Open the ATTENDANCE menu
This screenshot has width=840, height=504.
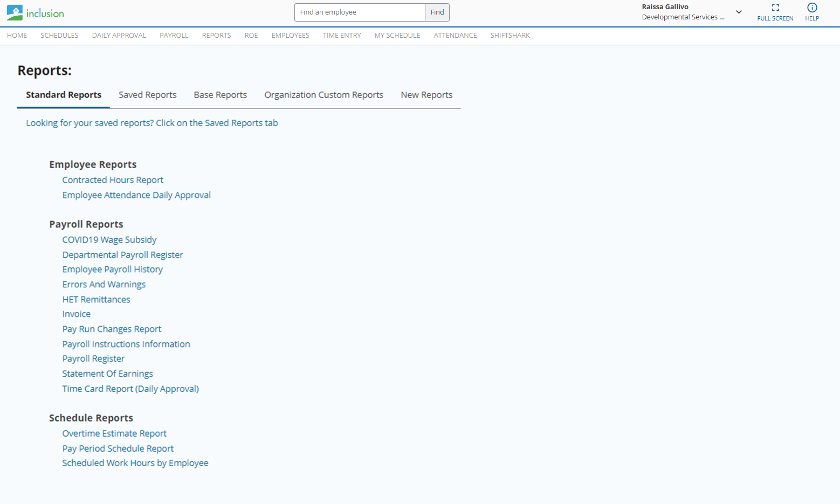[456, 36]
